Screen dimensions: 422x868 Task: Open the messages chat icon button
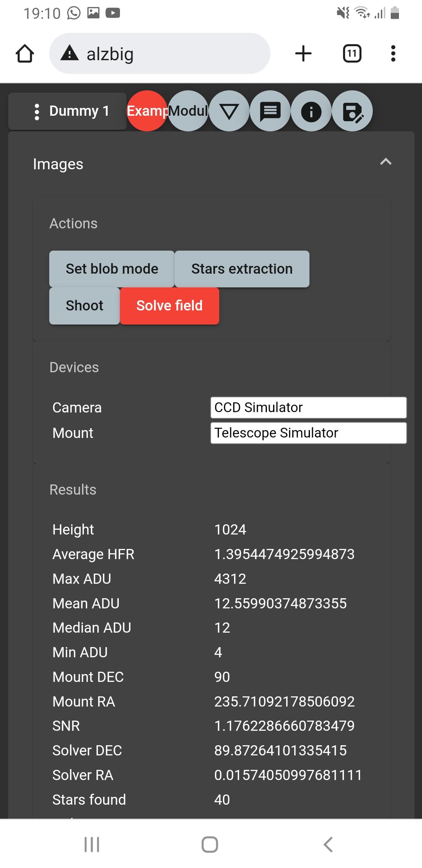coord(270,111)
